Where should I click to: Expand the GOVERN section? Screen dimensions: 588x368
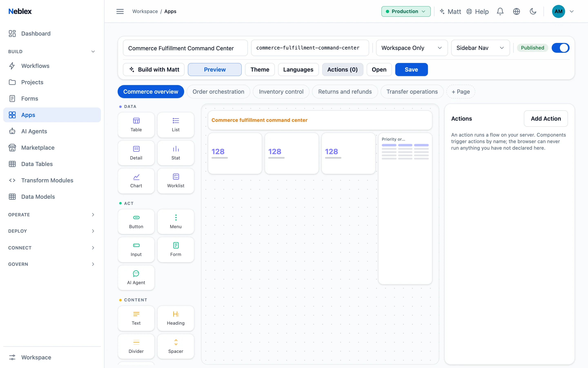pyautogui.click(x=52, y=264)
